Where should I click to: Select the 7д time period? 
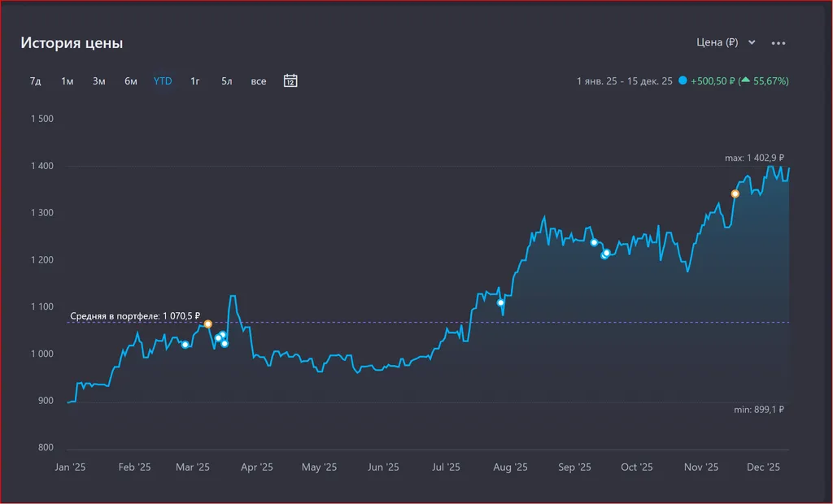36,81
